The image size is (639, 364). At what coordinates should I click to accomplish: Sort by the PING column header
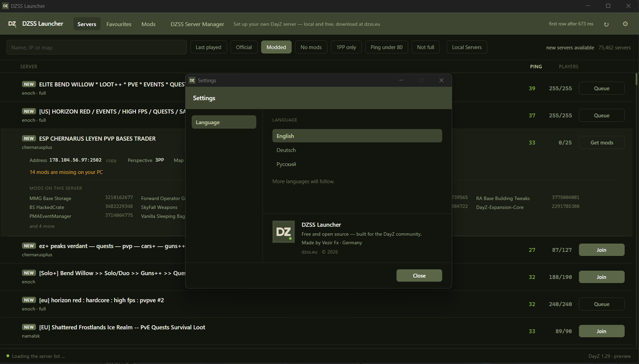536,66
